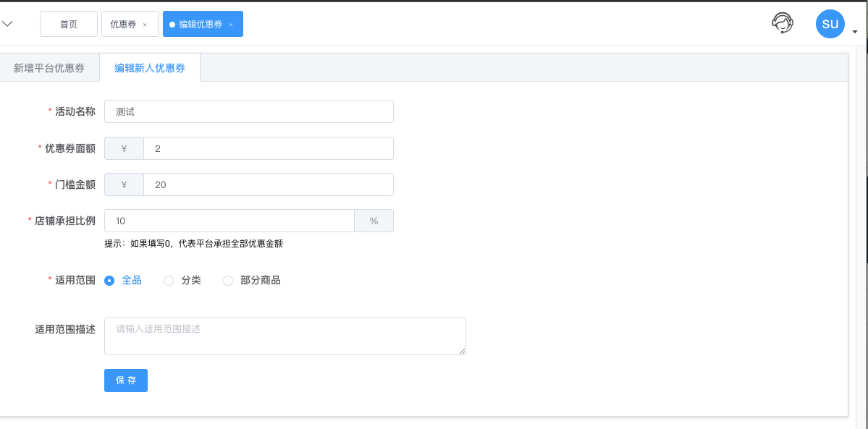868x429 pixels.
Task: Click the ¥ prefix of 优惠券面额
Action: tap(124, 148)
